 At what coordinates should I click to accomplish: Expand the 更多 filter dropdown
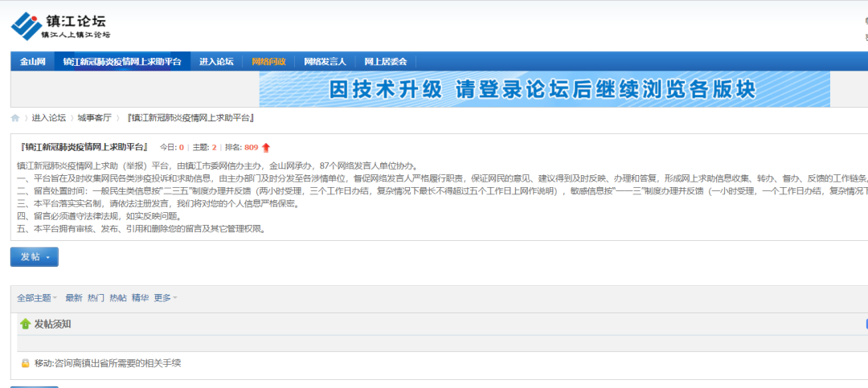(166, 298)
